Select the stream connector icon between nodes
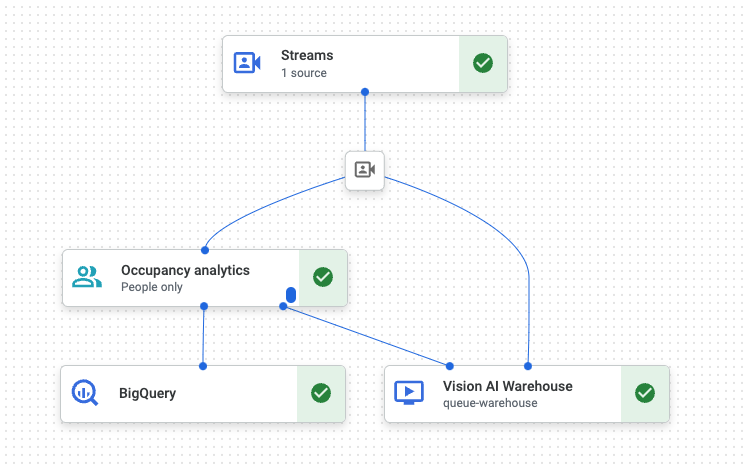The height and width of the screenshot is (465, 747). click(364, 170)
